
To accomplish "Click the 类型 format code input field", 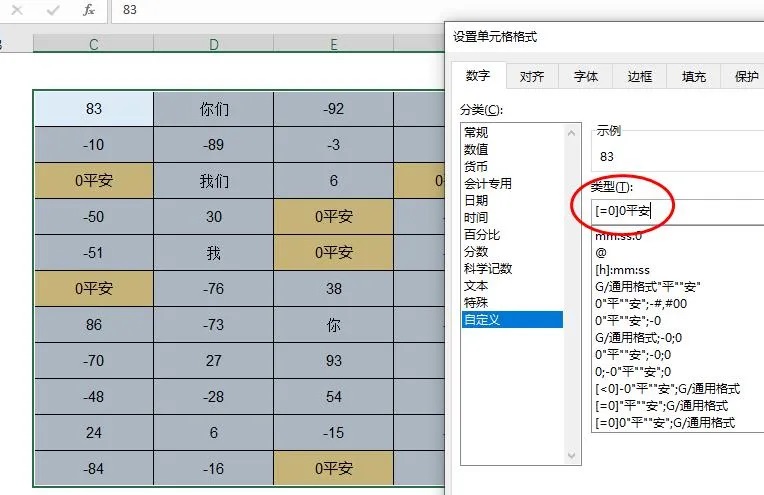I will pos(678,211).
